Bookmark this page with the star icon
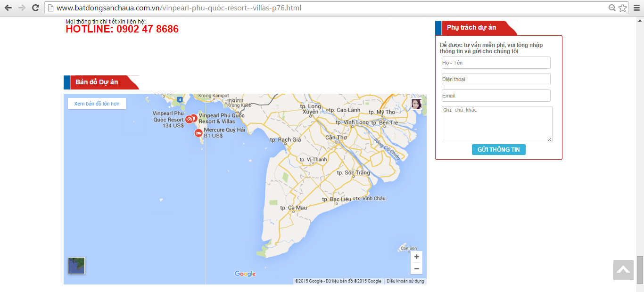This screenshot has height=292, width=644. pyautogui.click(x=623, y=8)
